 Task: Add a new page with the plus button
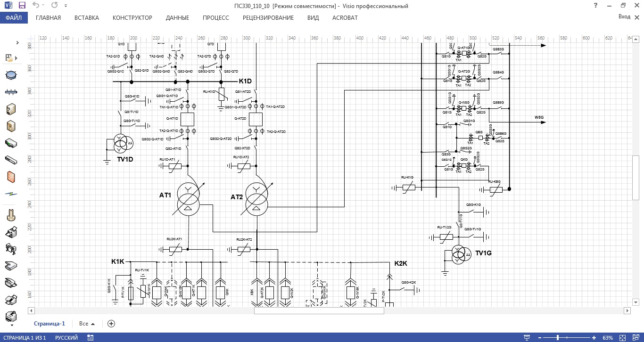[111, 324]
